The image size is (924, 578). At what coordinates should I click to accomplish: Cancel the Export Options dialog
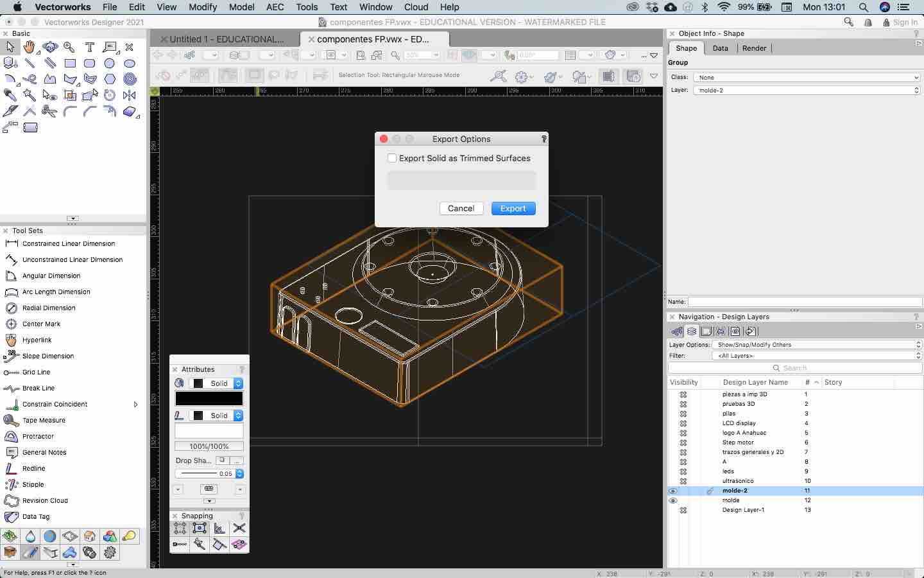pyautogui.click(x=461, y=209)
